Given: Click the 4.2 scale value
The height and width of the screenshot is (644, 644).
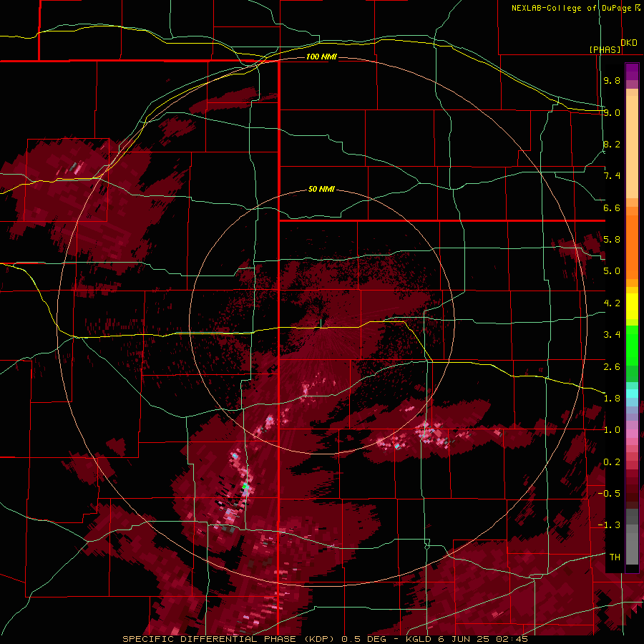Looking at the screenshot, I should pos(612,303).
